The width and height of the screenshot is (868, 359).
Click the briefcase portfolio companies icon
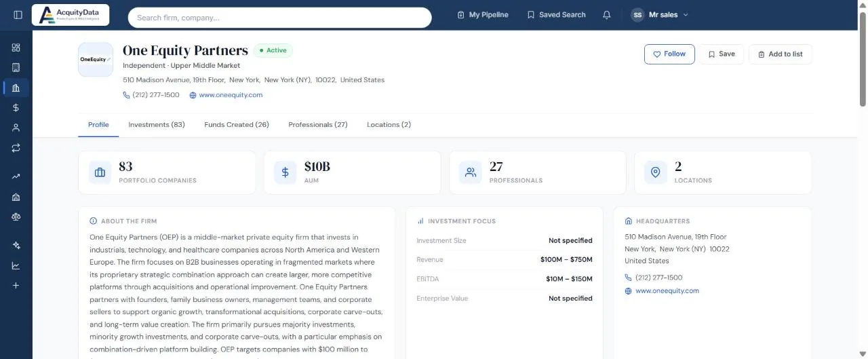click(x=100, y=172)
